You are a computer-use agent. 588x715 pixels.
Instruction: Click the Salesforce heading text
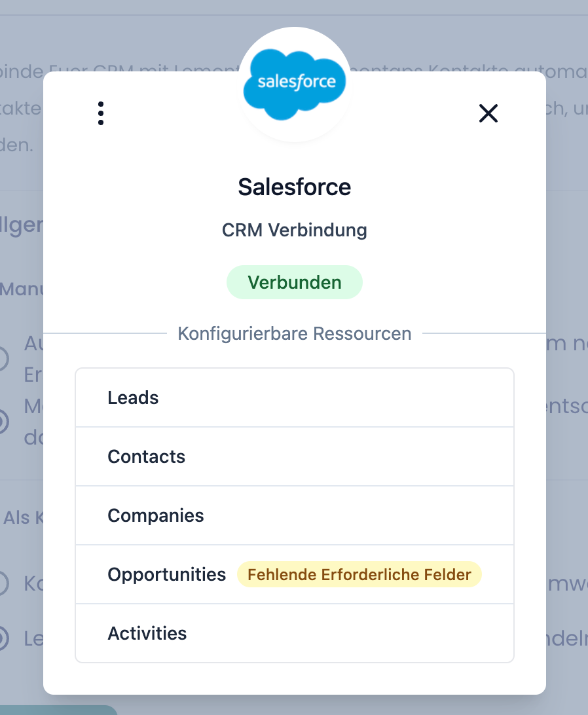(294, 187)
